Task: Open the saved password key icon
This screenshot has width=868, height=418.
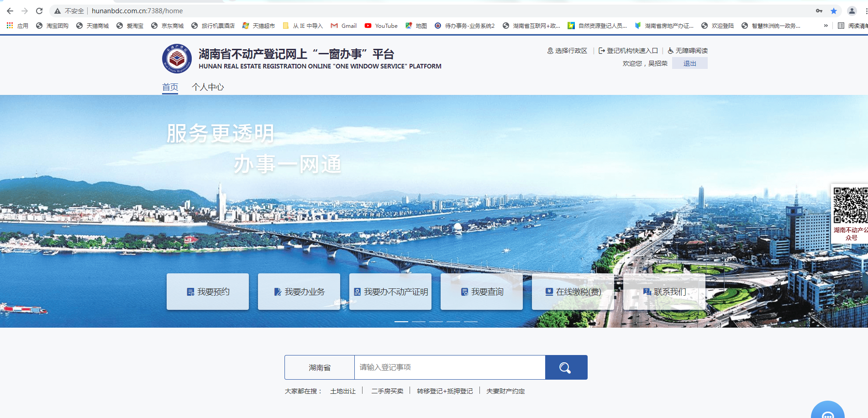Action: click(x=819, y=11)
